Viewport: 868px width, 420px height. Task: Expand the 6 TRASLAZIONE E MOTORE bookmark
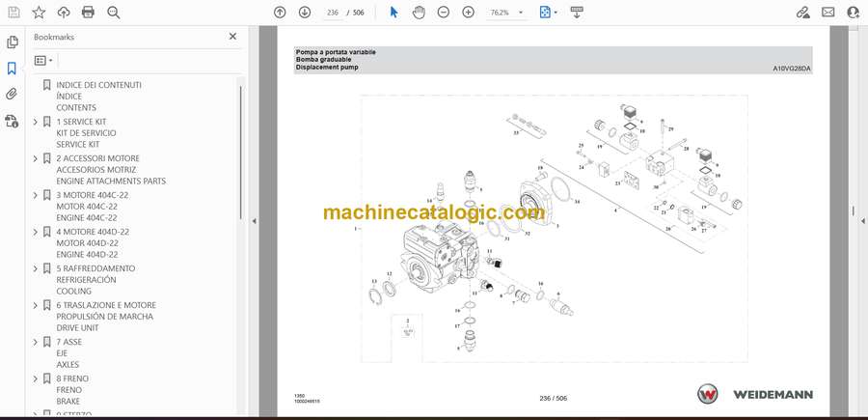(x=36, y=305)
